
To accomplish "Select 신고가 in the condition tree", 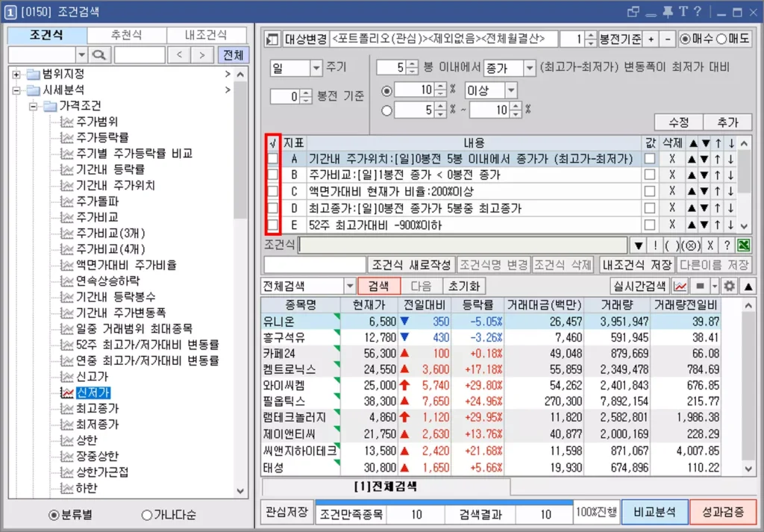I will click(x=92, y=377).
